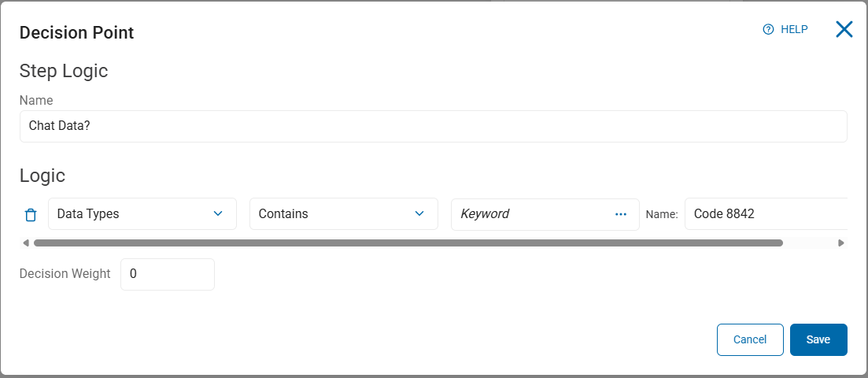
Task: Focus the Name field containing Chat Data?
Action: click(x=433, y=126)
